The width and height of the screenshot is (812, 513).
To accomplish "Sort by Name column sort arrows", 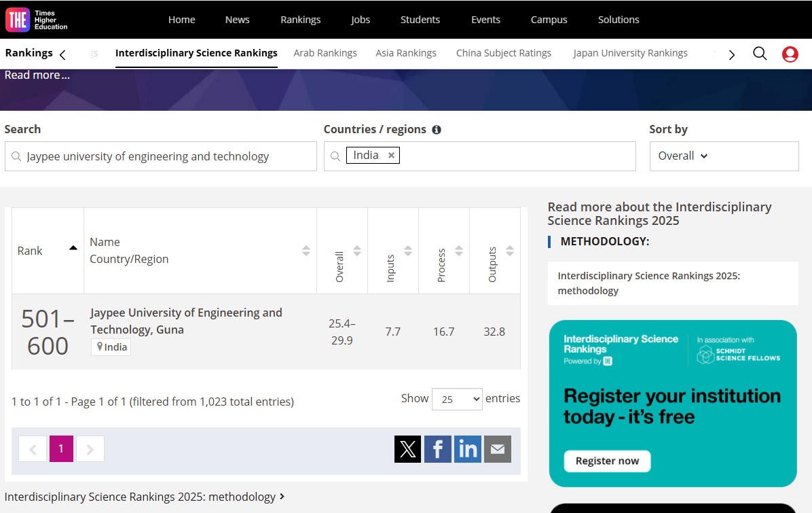I will coord(306,251).
